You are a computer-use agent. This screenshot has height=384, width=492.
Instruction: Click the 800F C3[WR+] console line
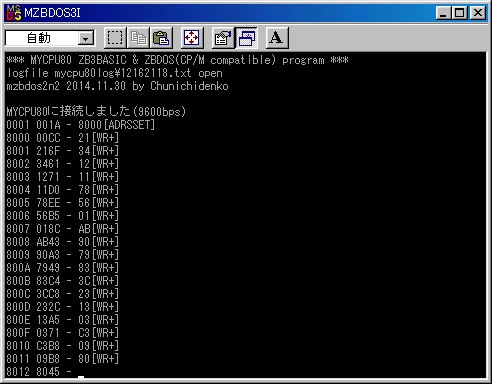(x=62, y=333)
